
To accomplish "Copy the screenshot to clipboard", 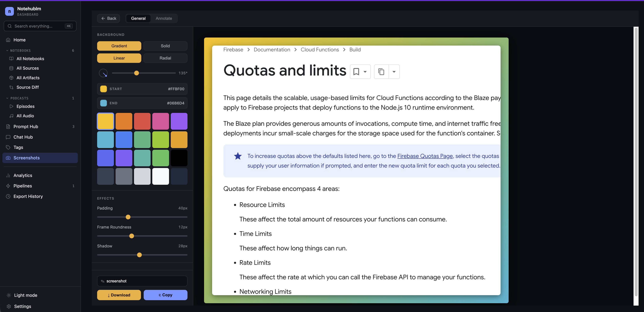I will click(165, 295).
